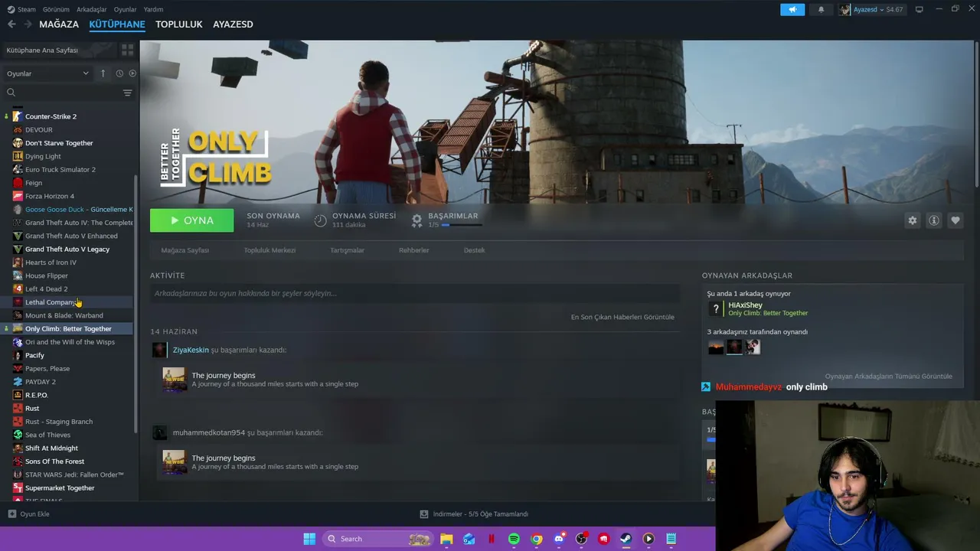Open File Explorer from the taskbar
This screenshot has height=551, width=980.
point(446,539)
